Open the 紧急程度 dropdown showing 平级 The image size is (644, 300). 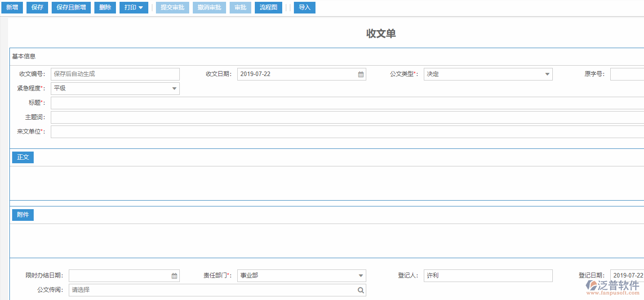click(174, 88)
